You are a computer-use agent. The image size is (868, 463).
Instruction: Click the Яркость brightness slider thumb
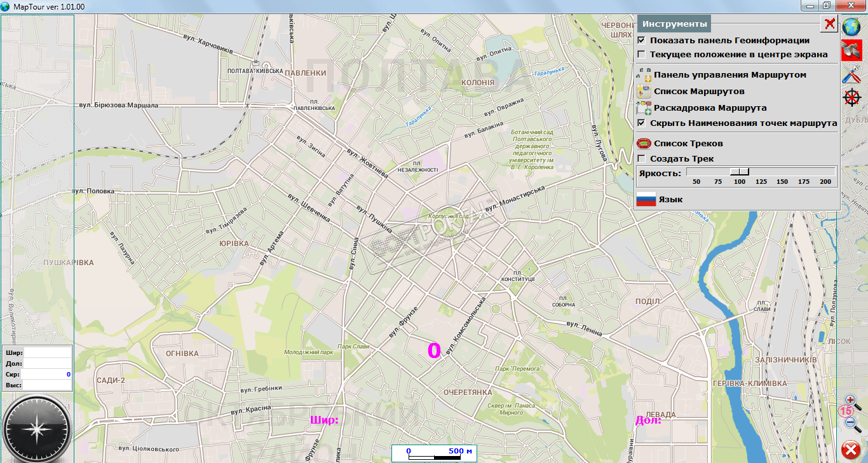click(x=740, y=171)
